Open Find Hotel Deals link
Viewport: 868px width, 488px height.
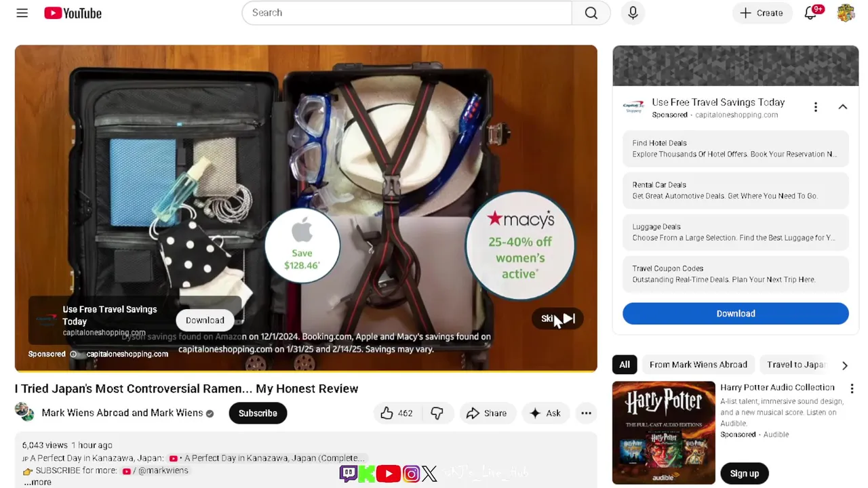[x=736, y=148]
